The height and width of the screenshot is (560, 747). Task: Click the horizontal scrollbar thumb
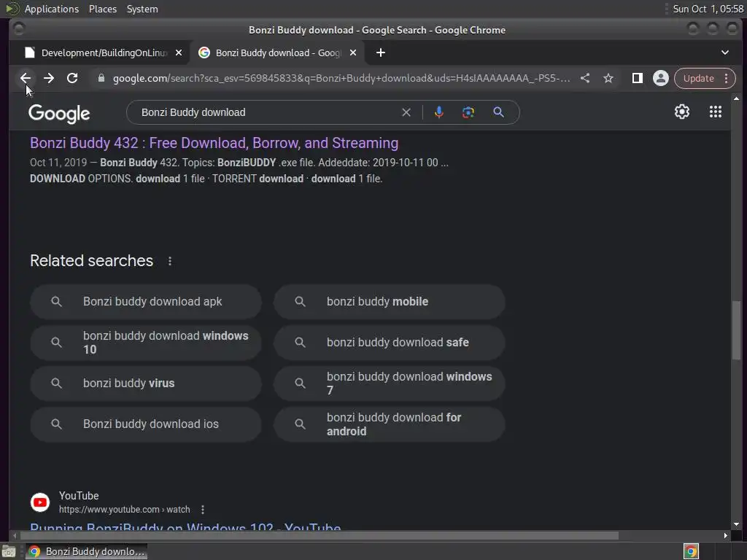point(320,536)
